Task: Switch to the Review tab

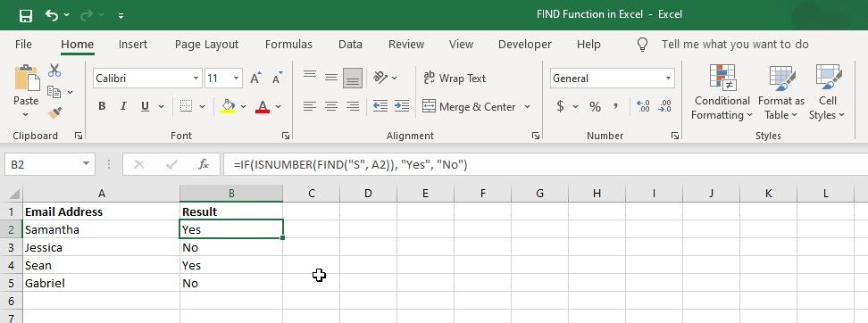Action: [x=405, y=45]
